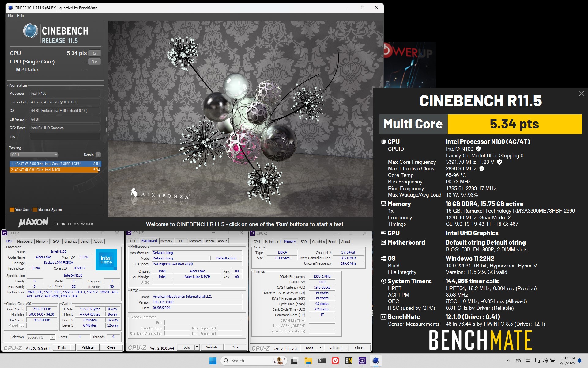Open the Cinebench Help menu
Image resolution: width=588 pixels, height=368 pixels.
pos(20,16)
